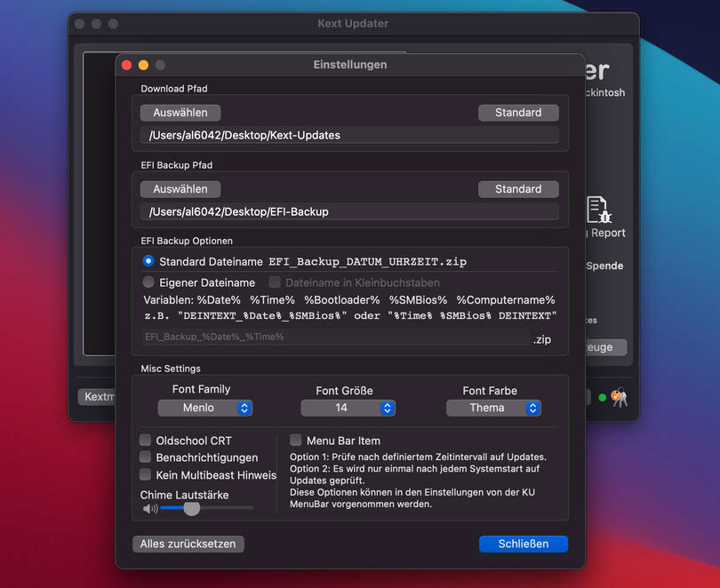Click Alles zurücksetzen button
Image resolution: width=720 pixels, height=588 pixels.
pos(188,544)
